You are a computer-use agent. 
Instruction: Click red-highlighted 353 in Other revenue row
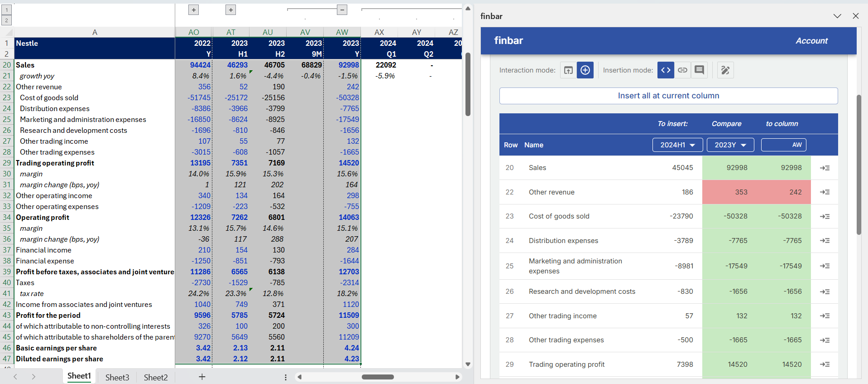pos(729,192)
